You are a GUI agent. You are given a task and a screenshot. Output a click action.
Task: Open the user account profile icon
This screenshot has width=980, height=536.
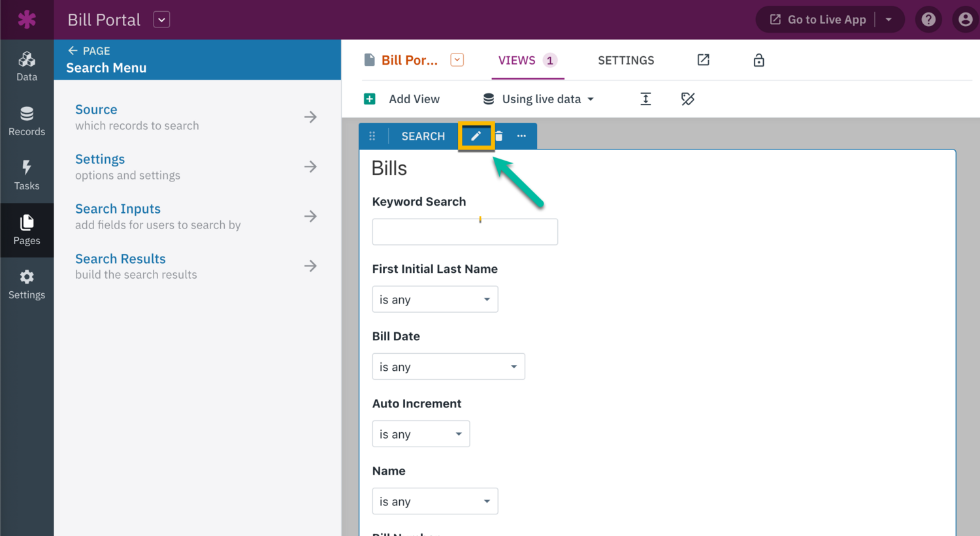[965, 20]
